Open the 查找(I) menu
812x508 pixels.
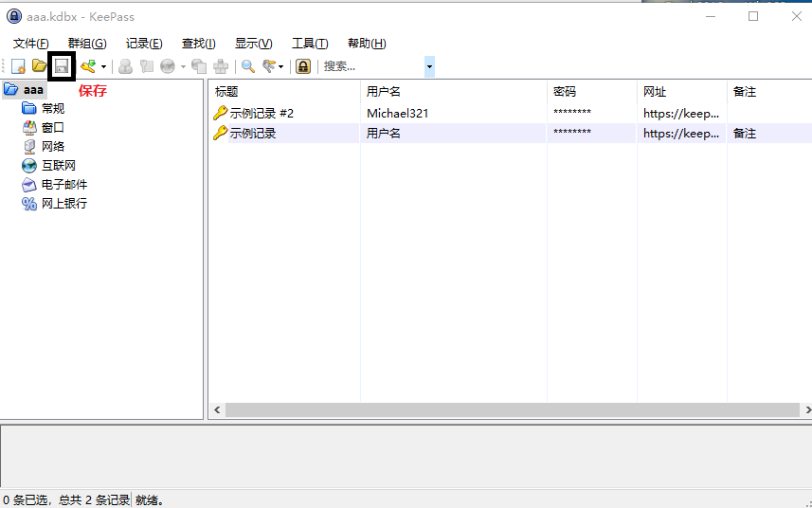(x=198, y=44)
